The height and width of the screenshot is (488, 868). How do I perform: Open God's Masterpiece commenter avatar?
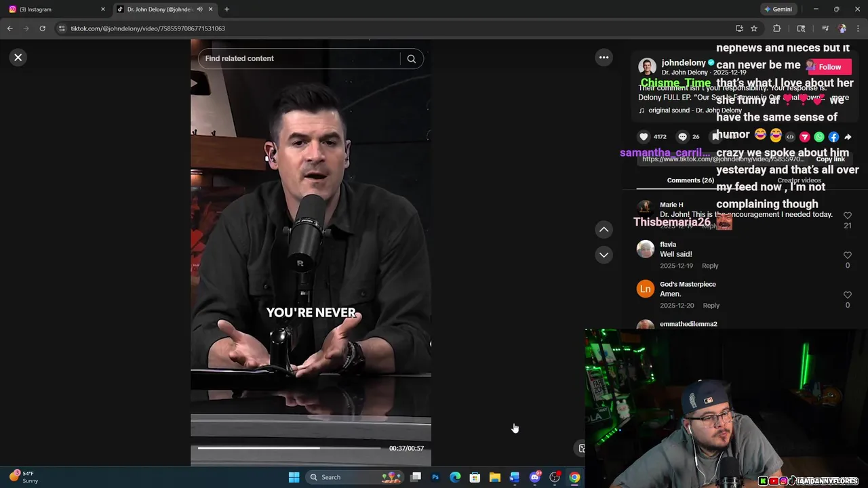646,289
